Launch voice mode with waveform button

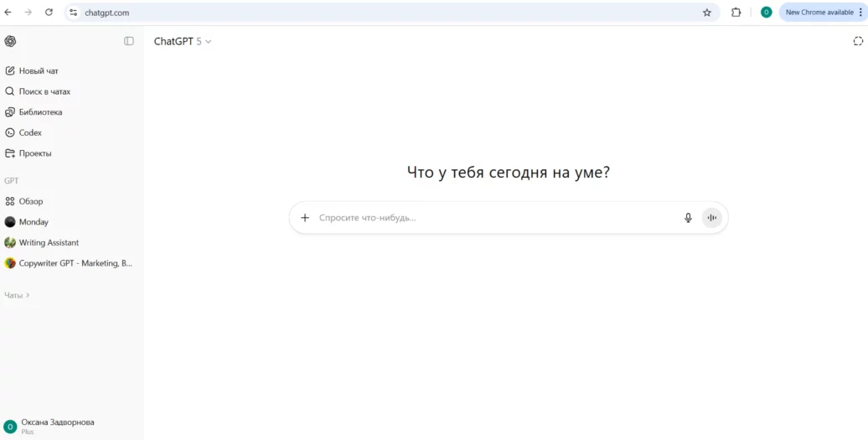(x=711, y=218)
